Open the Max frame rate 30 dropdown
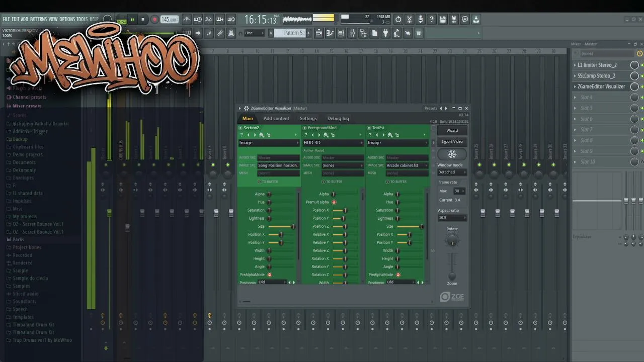The height and width of the screenshot is (362, 644). pyautogui.click(x=459, y=191)
